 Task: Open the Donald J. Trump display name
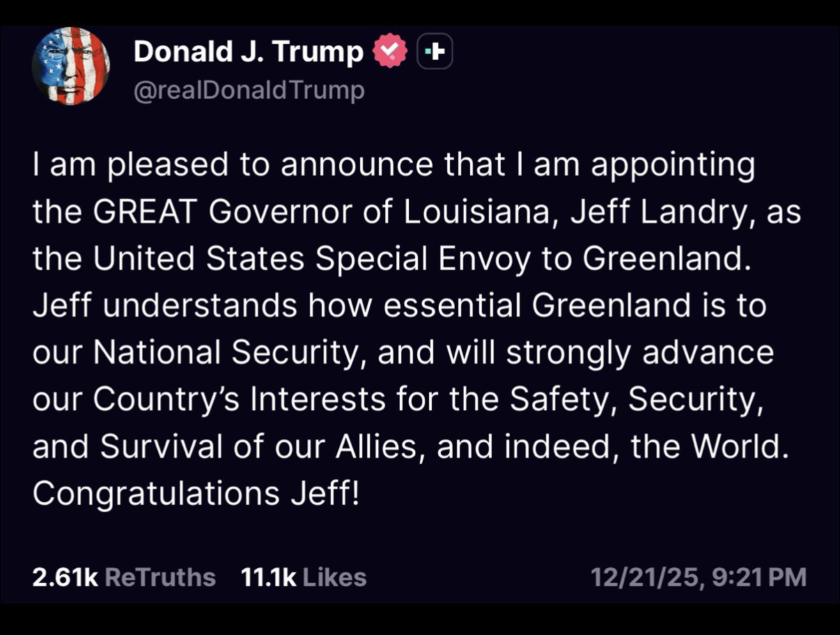pos(248,52)
